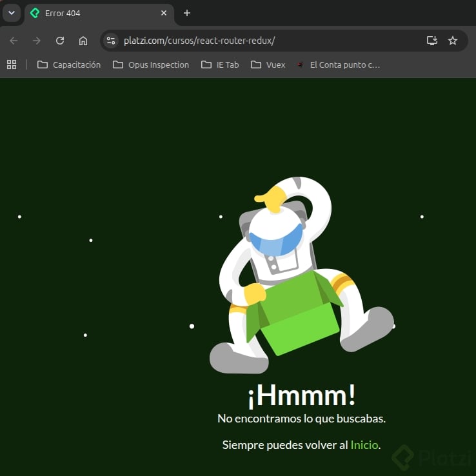Open the browser home page

[x=83, y=41]
